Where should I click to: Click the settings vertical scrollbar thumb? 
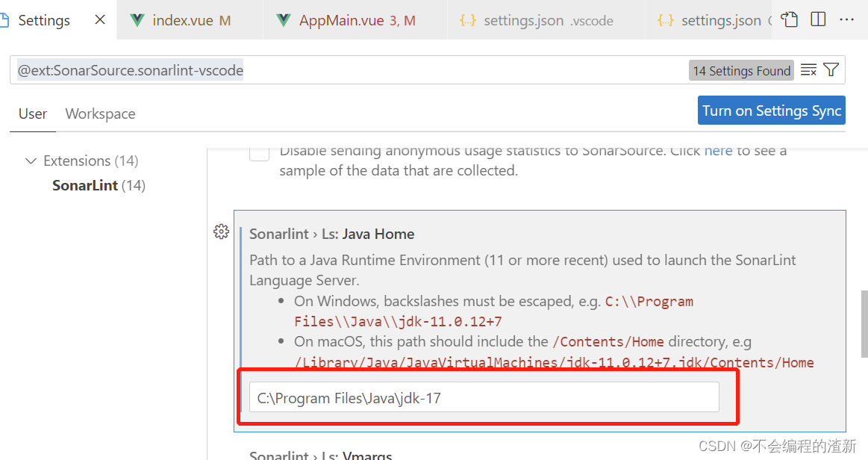[x=864, y=324]
